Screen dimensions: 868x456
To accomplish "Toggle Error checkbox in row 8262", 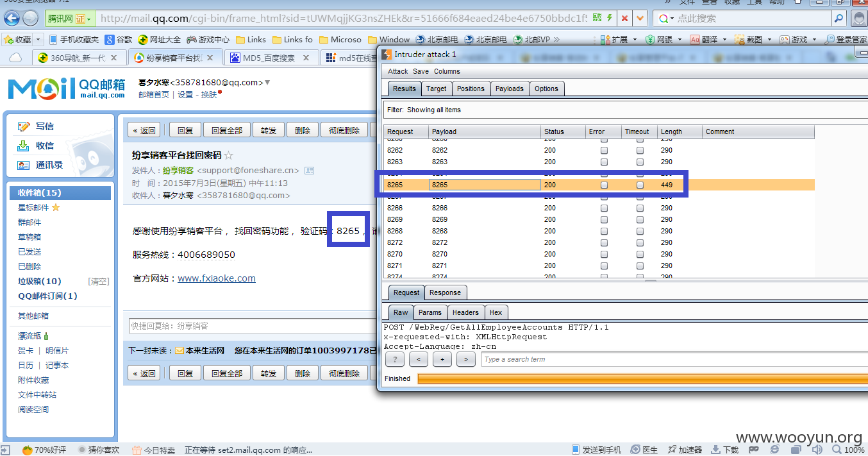I will 604,150.
